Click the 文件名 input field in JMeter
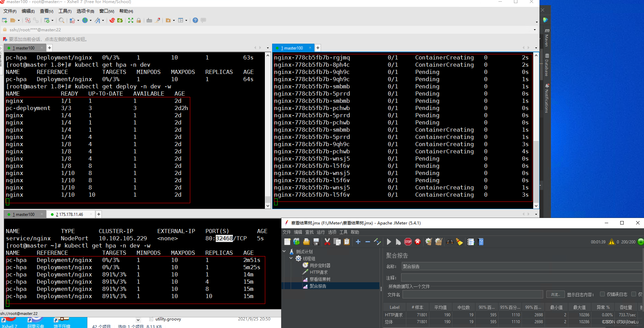Viewport: 644px width, 328px height. (x=473, y=294)
